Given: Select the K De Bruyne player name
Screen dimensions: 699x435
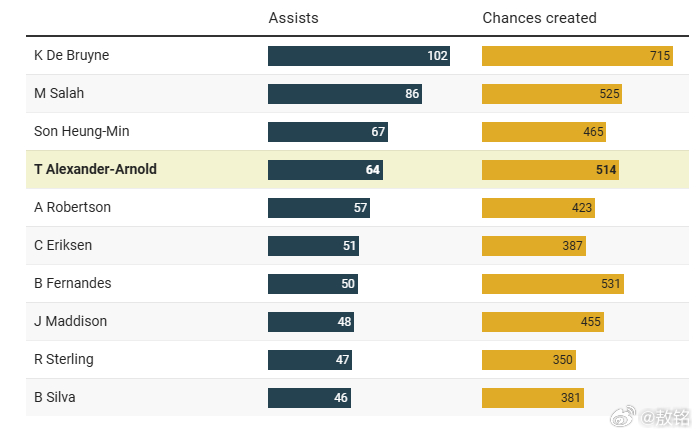Looking at the screenshot, I should 72,55.
